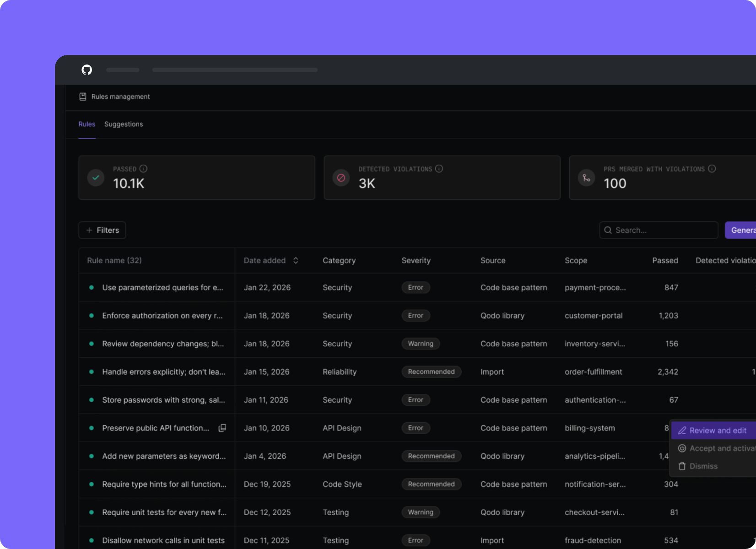Click the PRs merged branch icon
This screenshot has height=549, width=756.
[x=586, y=178]
